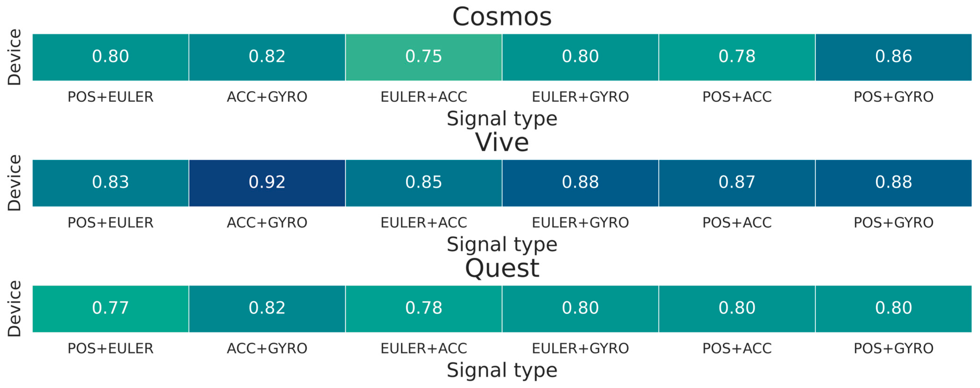
Task: Click the 0.78 cell in Quest heatmap
Action: coord(423,308)
